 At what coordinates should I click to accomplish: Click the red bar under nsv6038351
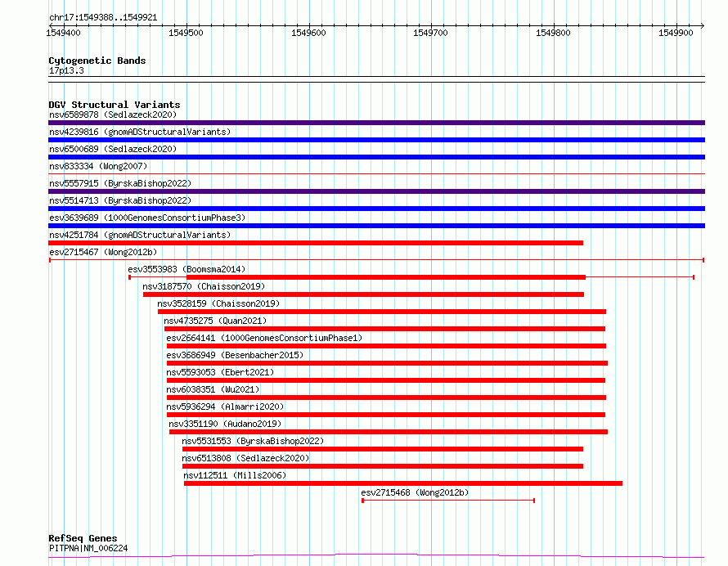[x=386, y=398]
